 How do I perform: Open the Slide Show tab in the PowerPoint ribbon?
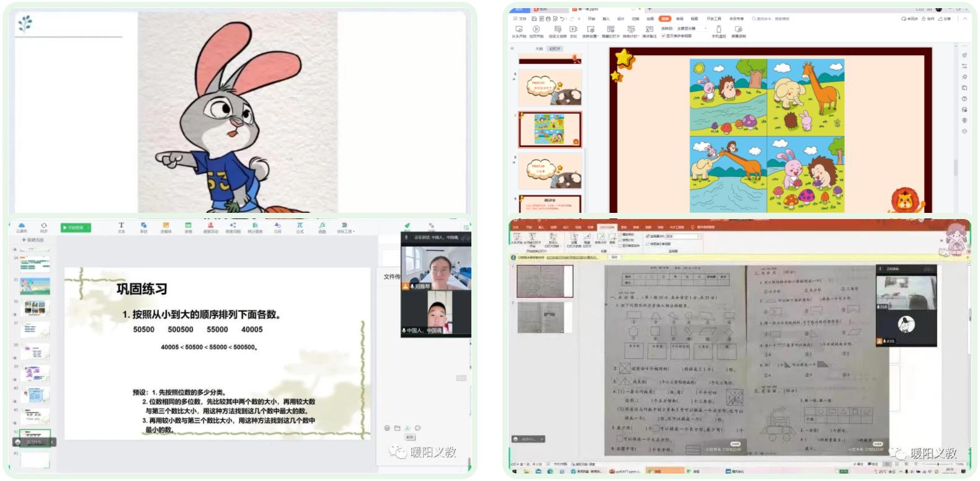(606, 227)
